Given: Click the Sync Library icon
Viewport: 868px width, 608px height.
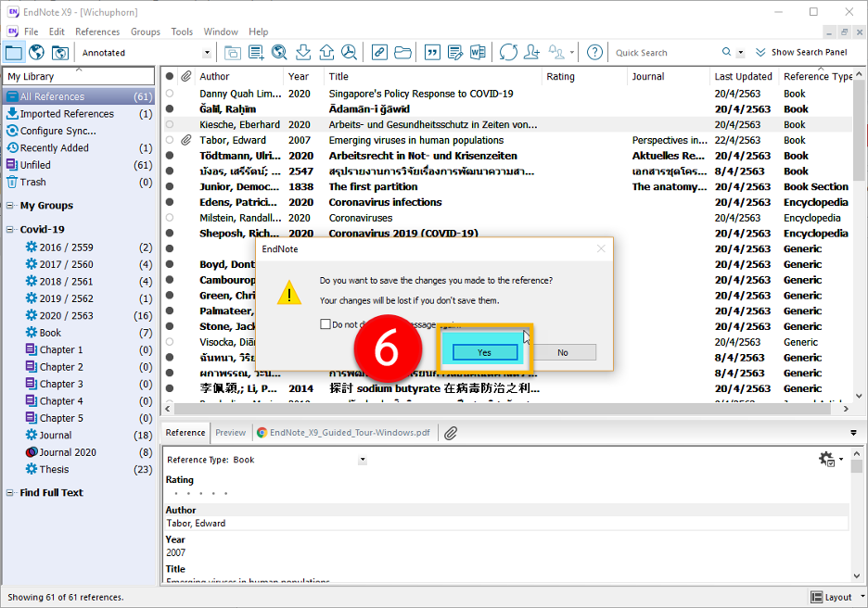Looking at the screenshot, I should point(508,53).
